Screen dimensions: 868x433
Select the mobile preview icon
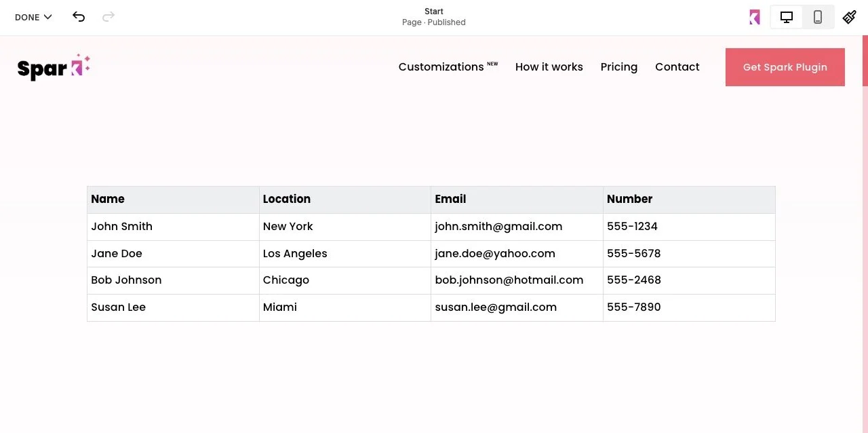(x=817, y=17)
